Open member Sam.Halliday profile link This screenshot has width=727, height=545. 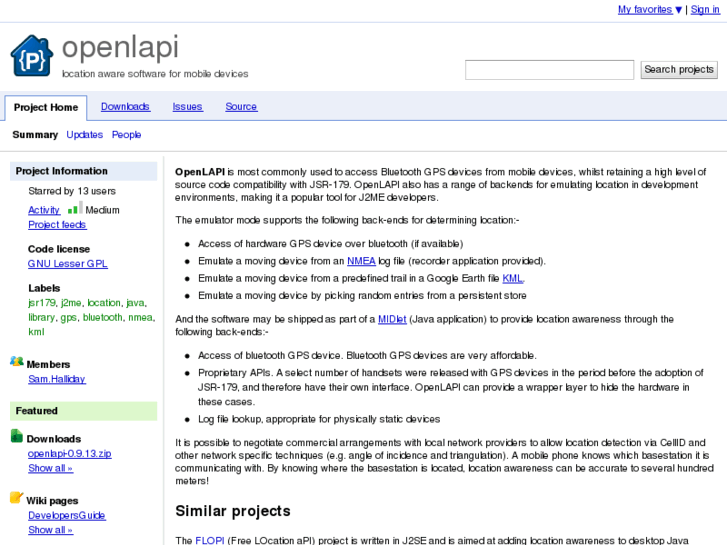pyautogui.click(x=57, y=379)
